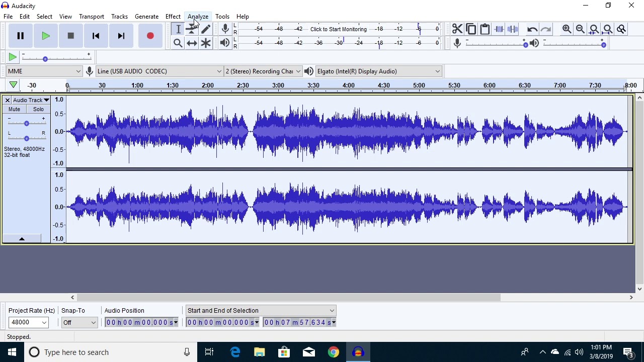The height and width of the screenshot is (362, 644).
Task: Click the playback meter speaker icon
Action: coord(225,43)
